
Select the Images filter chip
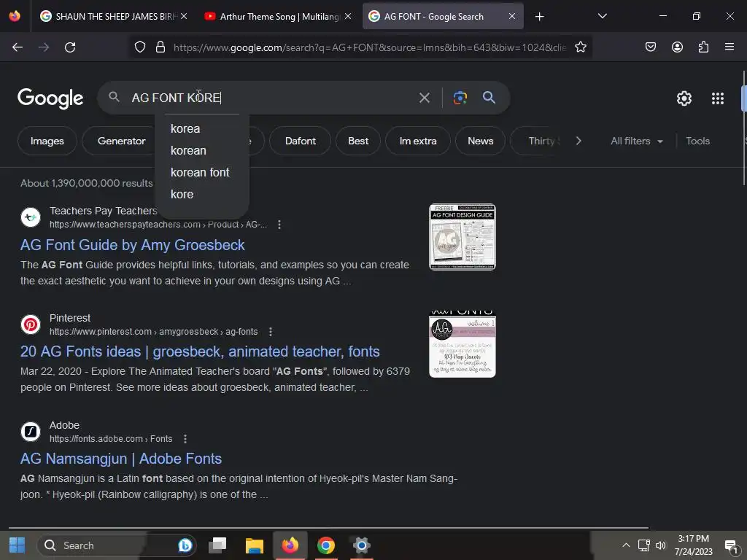[47, 141]
